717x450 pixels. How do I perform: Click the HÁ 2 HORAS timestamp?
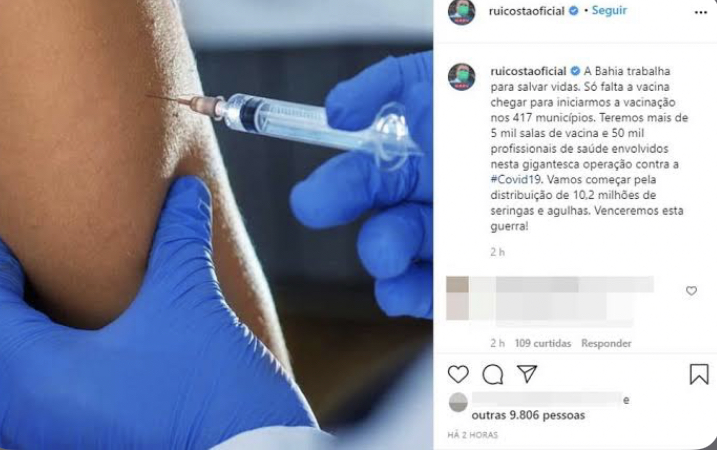472,435
